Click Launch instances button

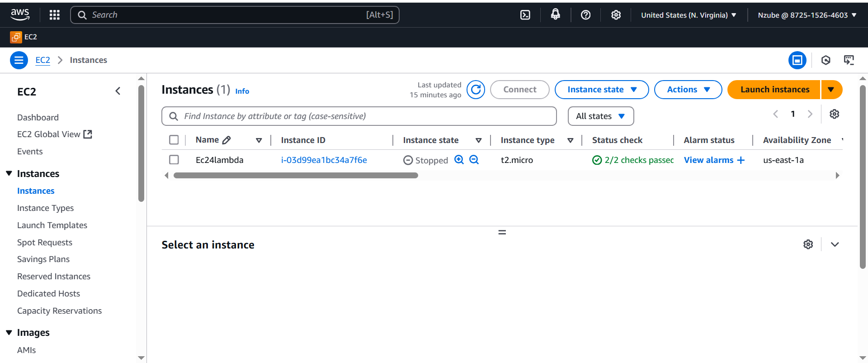pos(774,90)
